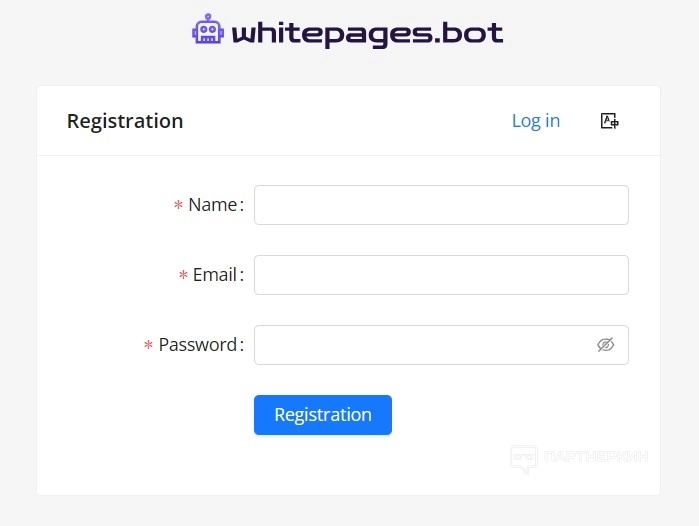Screen dimensions: 699x526
Task: Click the robot logo icon
Action: [x=208, y=30]
